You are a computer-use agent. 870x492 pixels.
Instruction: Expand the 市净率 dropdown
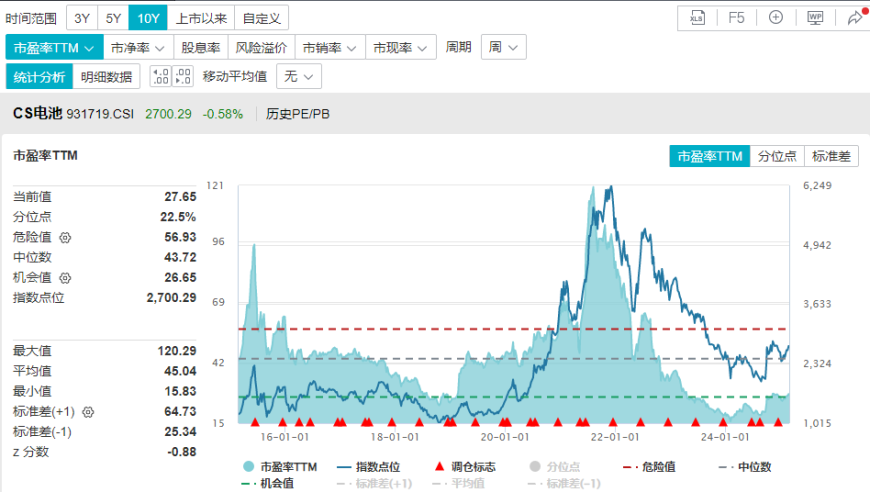tap(138, 48)
